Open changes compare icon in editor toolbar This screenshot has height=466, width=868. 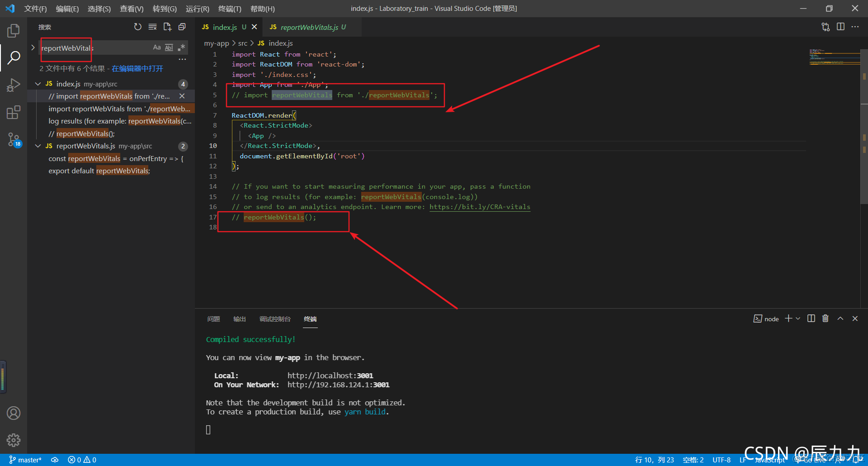point(826,27)
